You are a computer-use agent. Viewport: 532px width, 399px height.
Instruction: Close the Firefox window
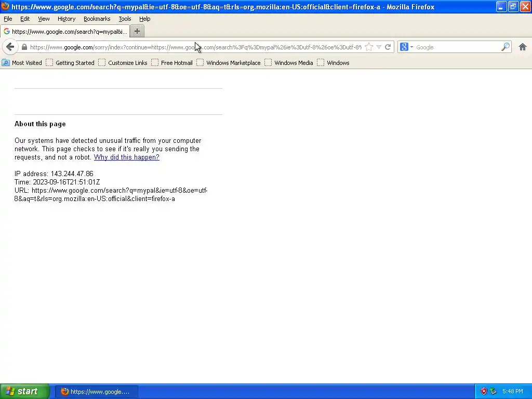point(525,6)
